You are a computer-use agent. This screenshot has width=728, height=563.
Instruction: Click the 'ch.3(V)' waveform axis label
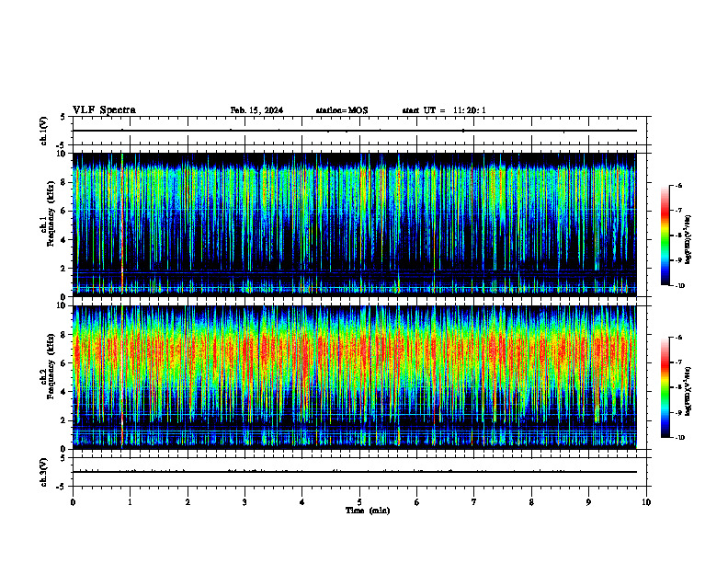click(x=44, y=472)
